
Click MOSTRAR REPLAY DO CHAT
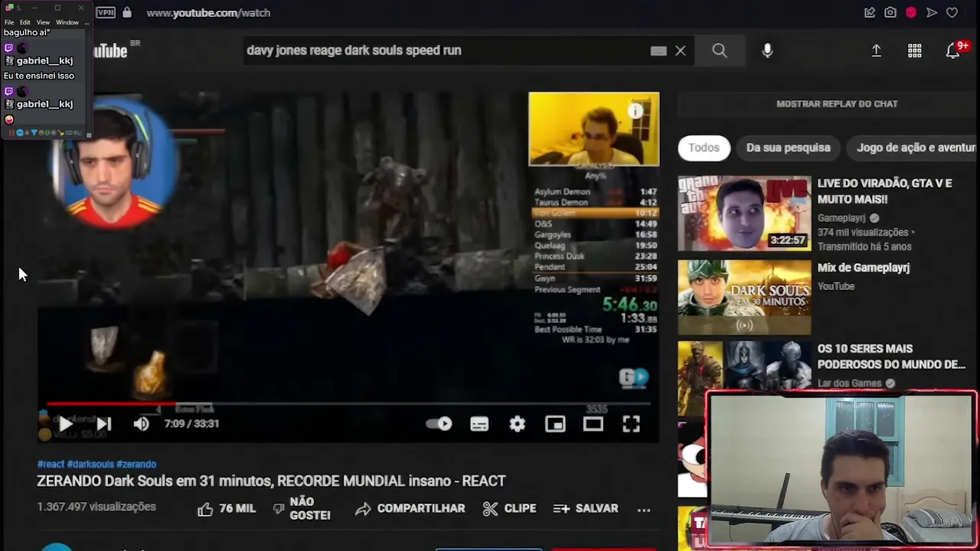coord(837,104)
